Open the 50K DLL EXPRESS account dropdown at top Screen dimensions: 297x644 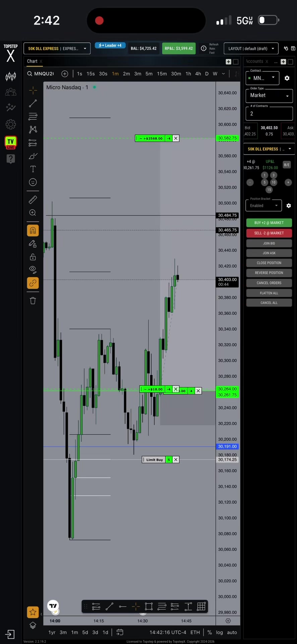tap(57, 49)
